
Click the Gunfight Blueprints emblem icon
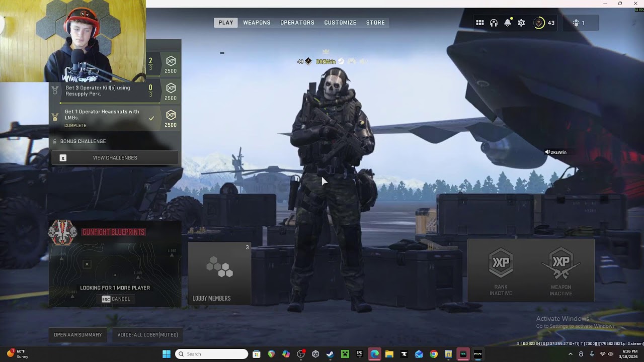coord(62,232)
